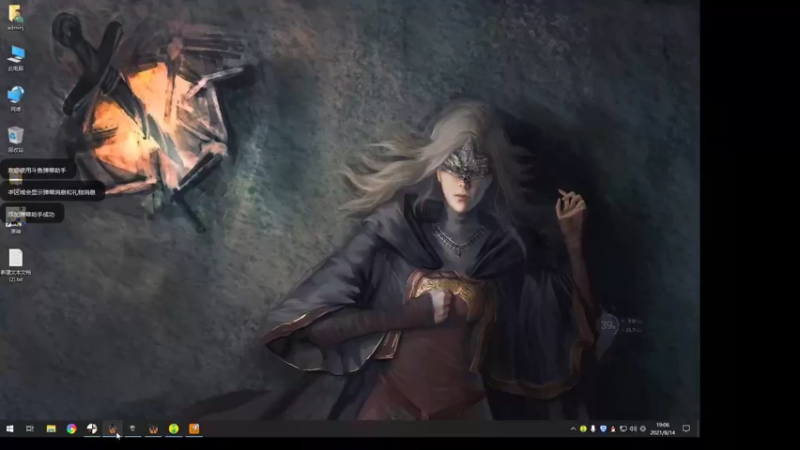
Task: Open File Explorer from the taskbar
Action: pos(51,429)
